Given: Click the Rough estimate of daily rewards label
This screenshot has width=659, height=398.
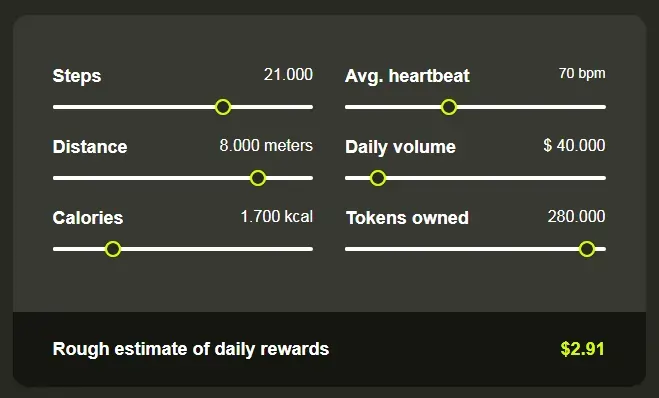Looking at the screenshot, I should 191,349.
